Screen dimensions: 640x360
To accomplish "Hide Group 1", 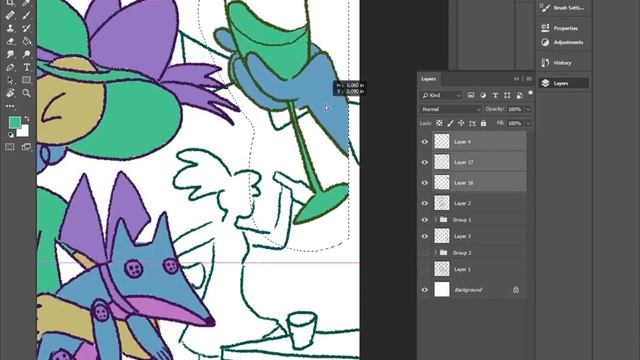I will [x=424, y=220].
